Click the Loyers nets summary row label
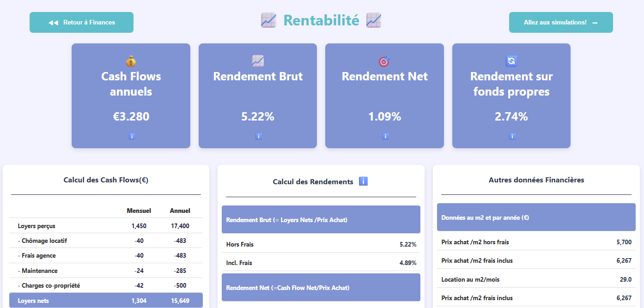The width and height of the screenshot is (644, 308). click(x=33, y=301)
